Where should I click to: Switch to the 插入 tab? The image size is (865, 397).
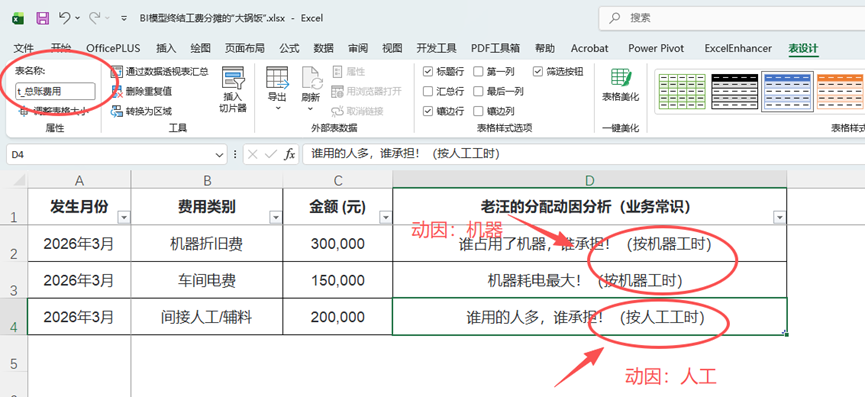(166, 49)
